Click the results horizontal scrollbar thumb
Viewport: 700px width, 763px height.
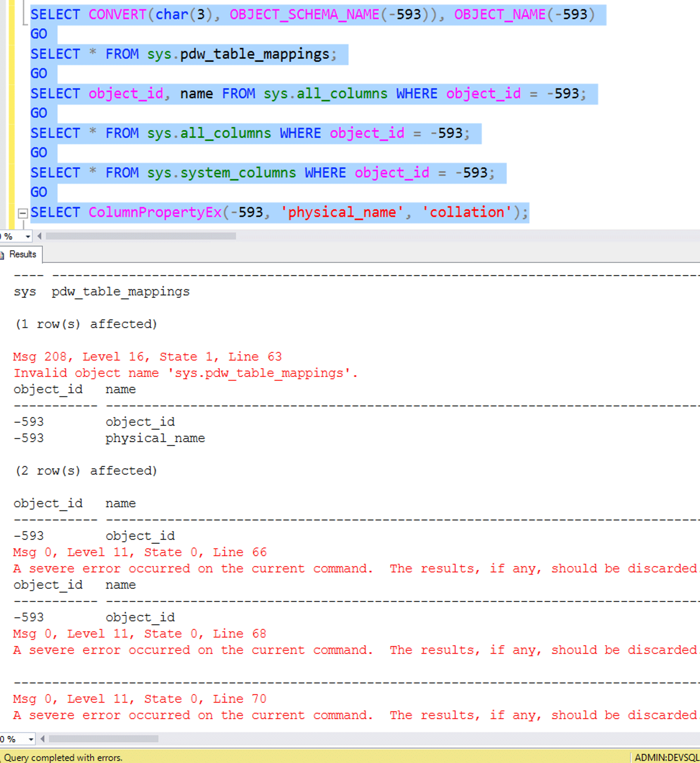coord(103,739)
